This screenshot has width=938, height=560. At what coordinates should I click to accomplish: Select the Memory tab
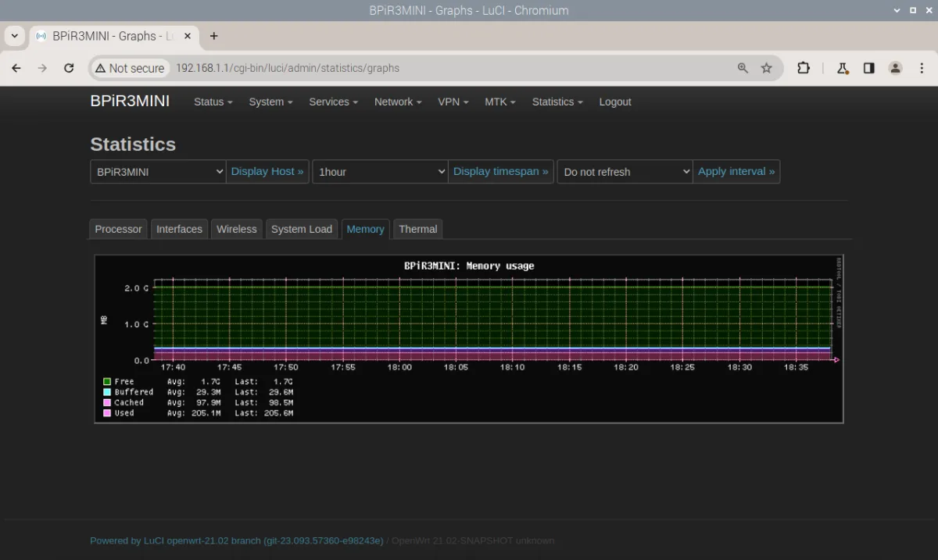pos(365,229)
